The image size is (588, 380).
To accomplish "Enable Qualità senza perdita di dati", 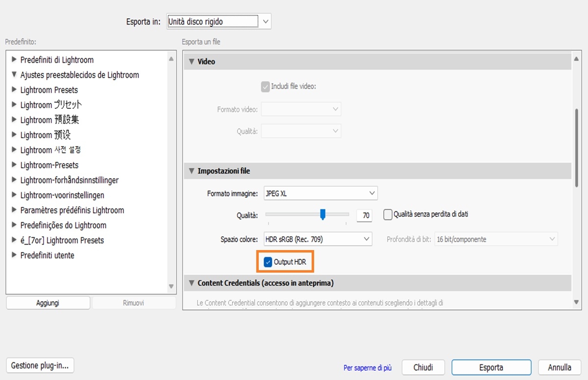I will pos(388,214).
